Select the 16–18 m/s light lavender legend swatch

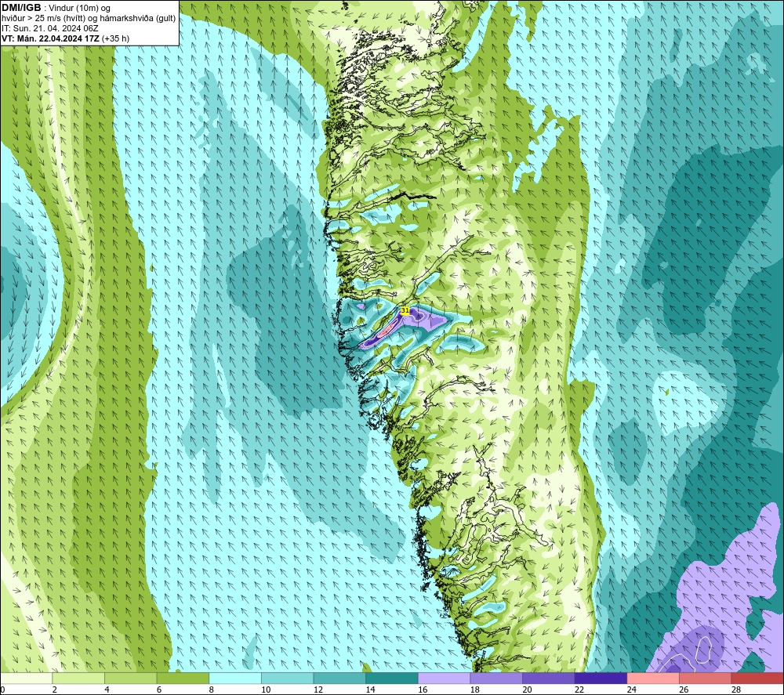444,678
